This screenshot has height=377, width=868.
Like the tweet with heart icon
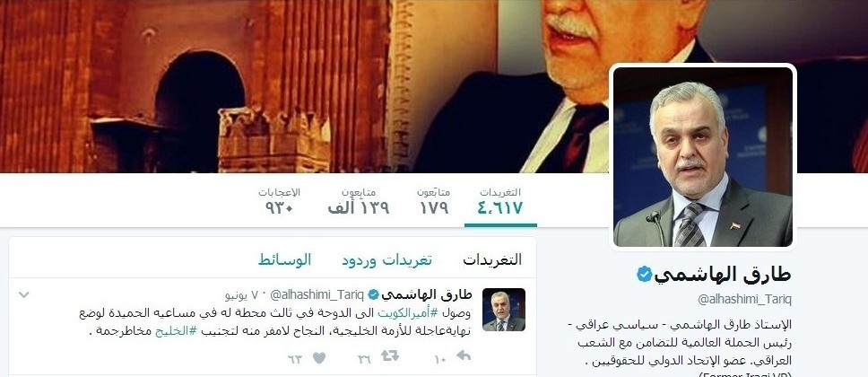coord(319,358)
